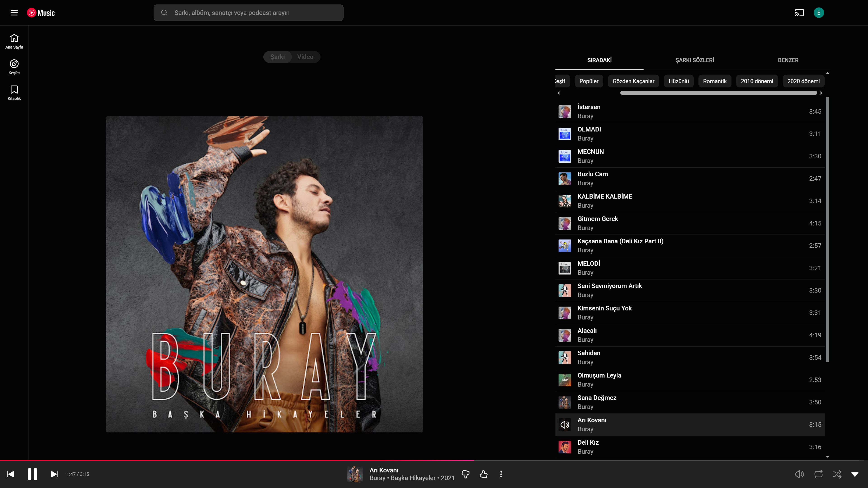Select the 2010 dönemi chip

757,81
